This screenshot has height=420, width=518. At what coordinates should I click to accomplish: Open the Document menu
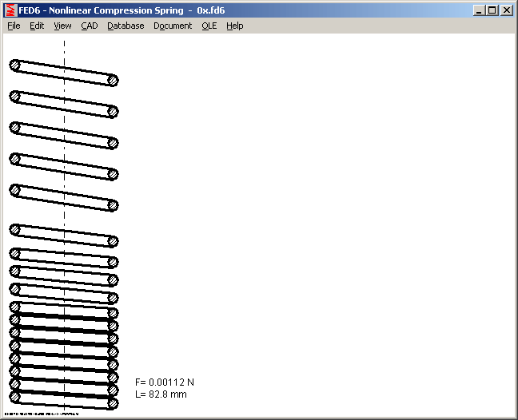click(x=173, y=26)
